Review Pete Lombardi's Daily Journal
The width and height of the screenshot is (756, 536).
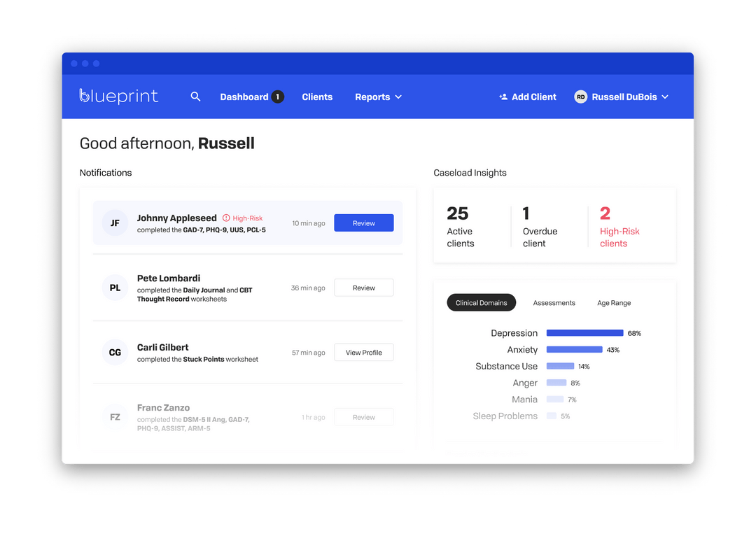[x=363, y=287]
